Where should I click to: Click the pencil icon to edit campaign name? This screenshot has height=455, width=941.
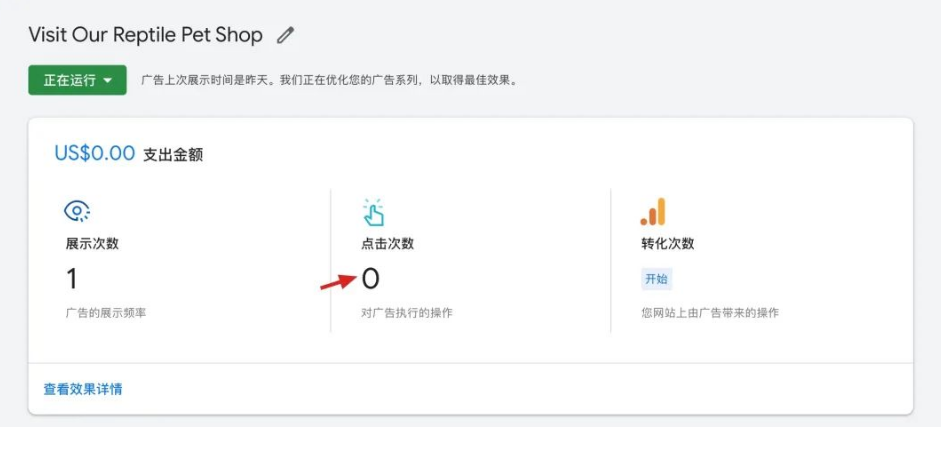tap(286, 35)
